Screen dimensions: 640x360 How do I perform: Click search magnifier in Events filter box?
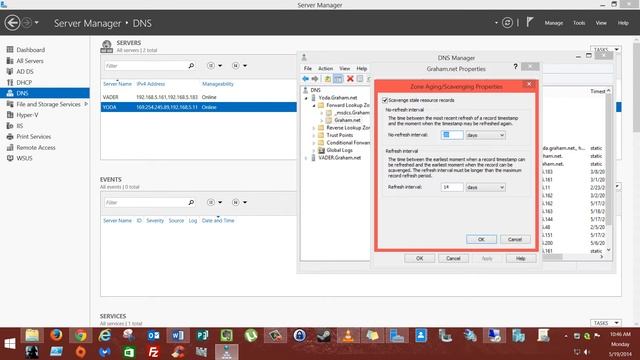click(191, 202)
